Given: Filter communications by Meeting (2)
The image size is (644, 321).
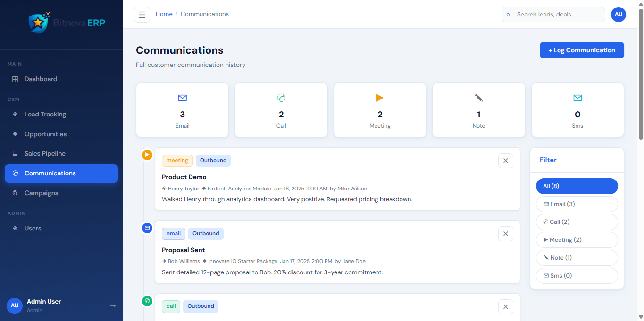Looking at the screenshot, I should [577, 240].
